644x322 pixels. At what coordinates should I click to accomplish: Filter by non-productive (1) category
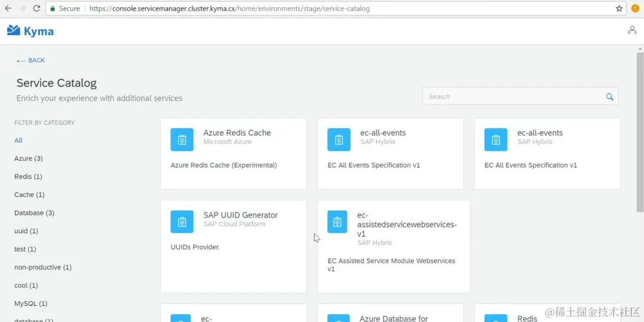[43, 267]
